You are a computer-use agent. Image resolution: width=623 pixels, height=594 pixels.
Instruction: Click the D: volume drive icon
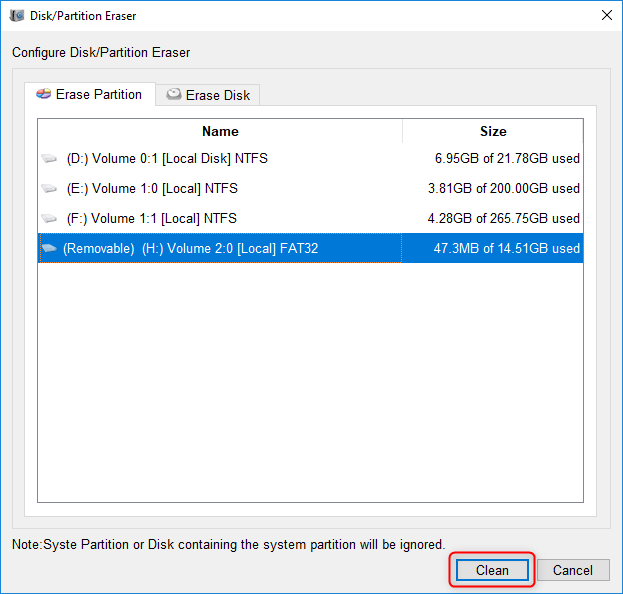(50, 159)
